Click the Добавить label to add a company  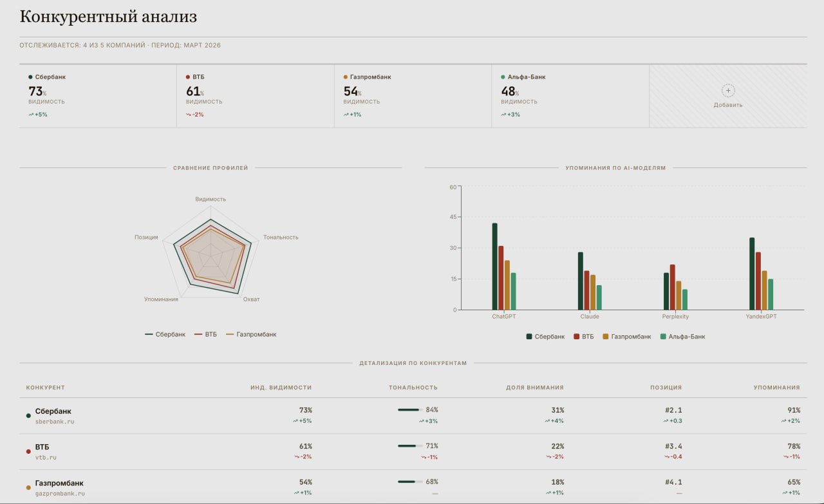(x=728, y=105)
